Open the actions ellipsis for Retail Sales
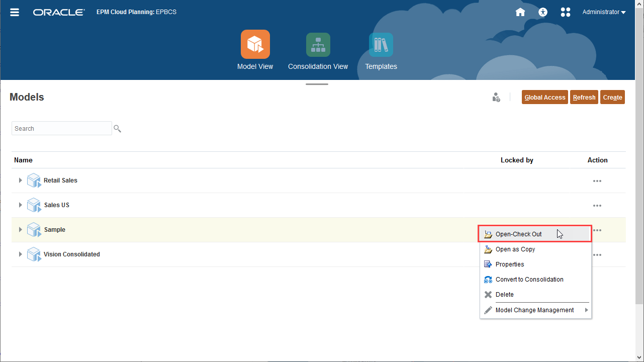 (x=597, y=180)
